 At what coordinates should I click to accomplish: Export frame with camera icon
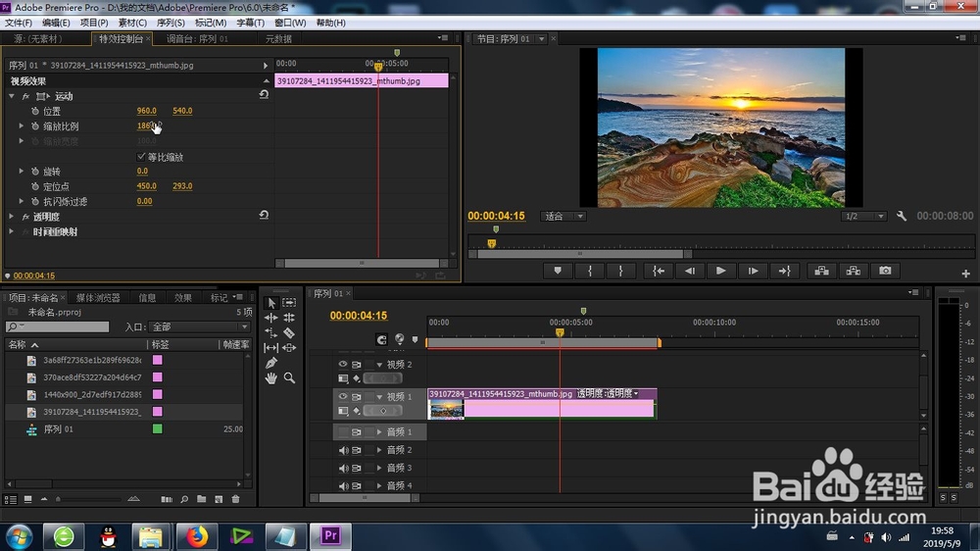[885, 271]
